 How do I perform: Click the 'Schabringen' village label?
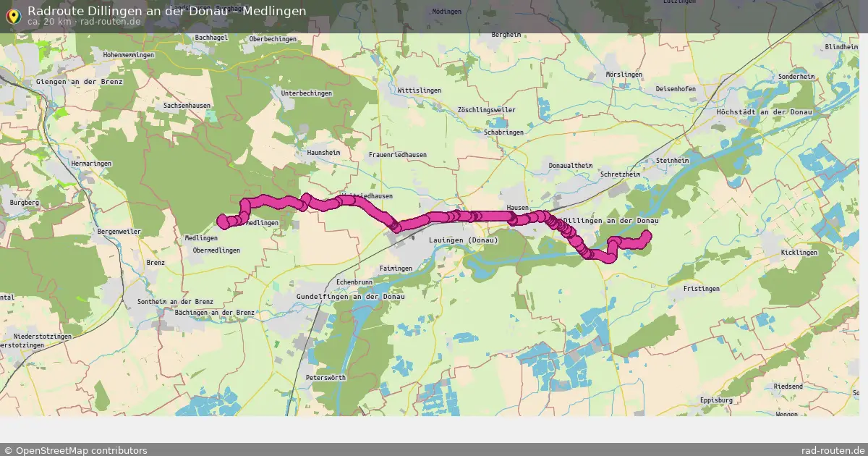(x=504, y=132)
